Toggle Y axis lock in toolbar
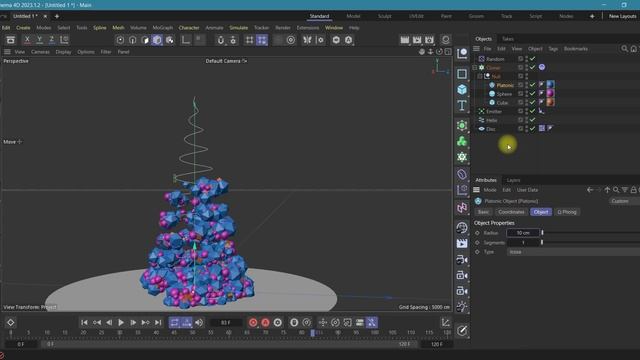640x360 pixels. coord(40,40)
